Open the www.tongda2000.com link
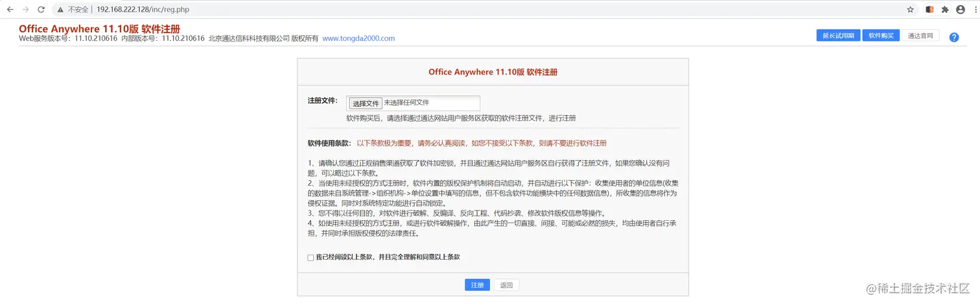This screenshot has height=305, width=980. [x=358, y=38]
